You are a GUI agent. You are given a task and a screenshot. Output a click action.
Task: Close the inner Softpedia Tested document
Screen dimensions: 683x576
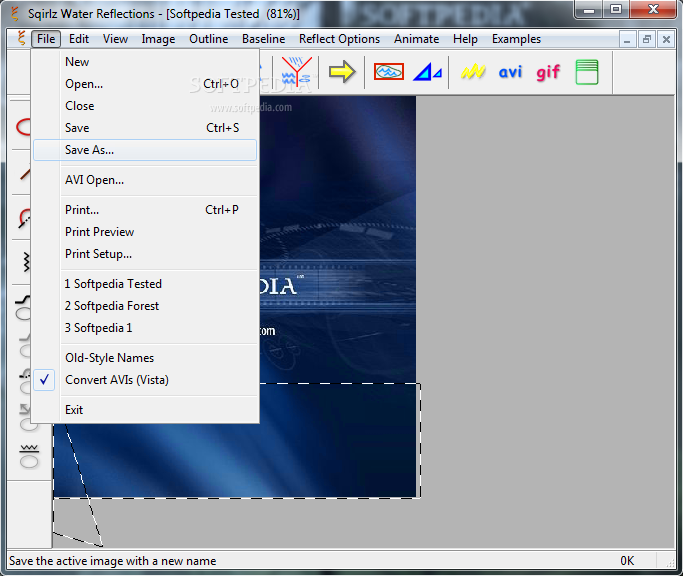tap(666, 40)
